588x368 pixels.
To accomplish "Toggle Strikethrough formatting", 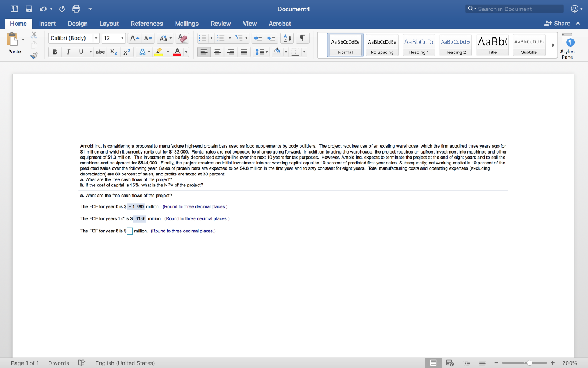I will tap(100, 52).
